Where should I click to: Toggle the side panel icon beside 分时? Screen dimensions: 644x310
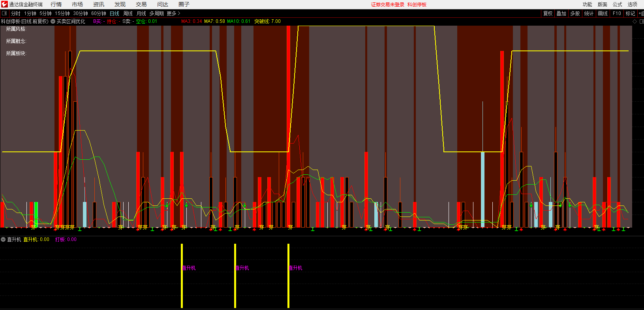point(4,13)
